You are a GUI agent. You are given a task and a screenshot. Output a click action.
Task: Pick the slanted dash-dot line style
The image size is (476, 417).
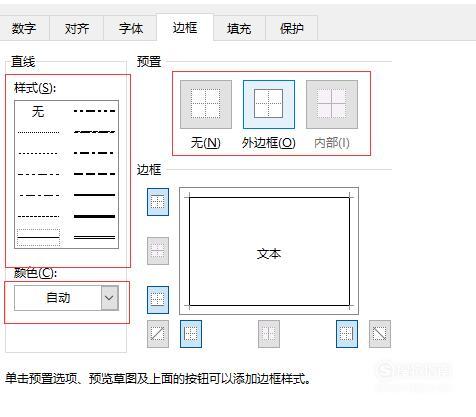click(94, 132)
